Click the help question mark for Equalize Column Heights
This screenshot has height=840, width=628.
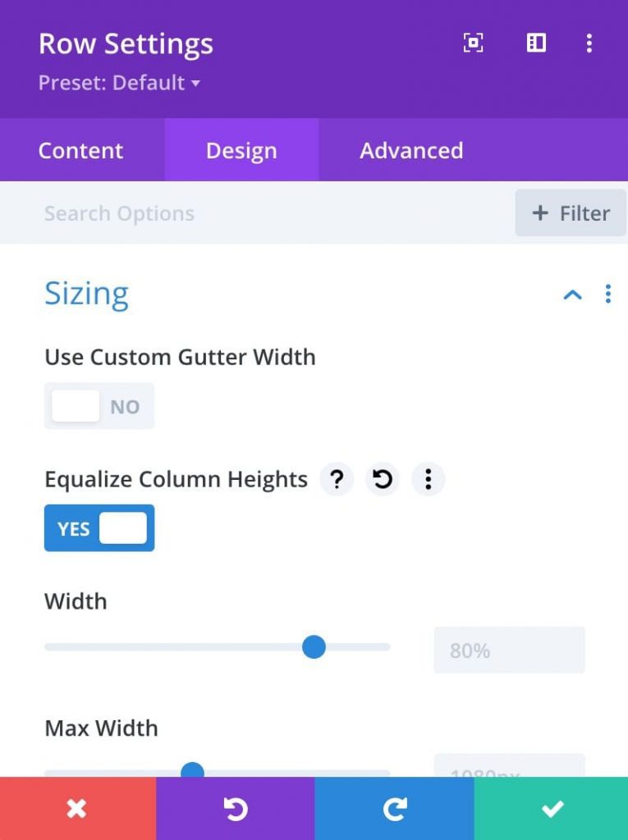tap(336, 479)
